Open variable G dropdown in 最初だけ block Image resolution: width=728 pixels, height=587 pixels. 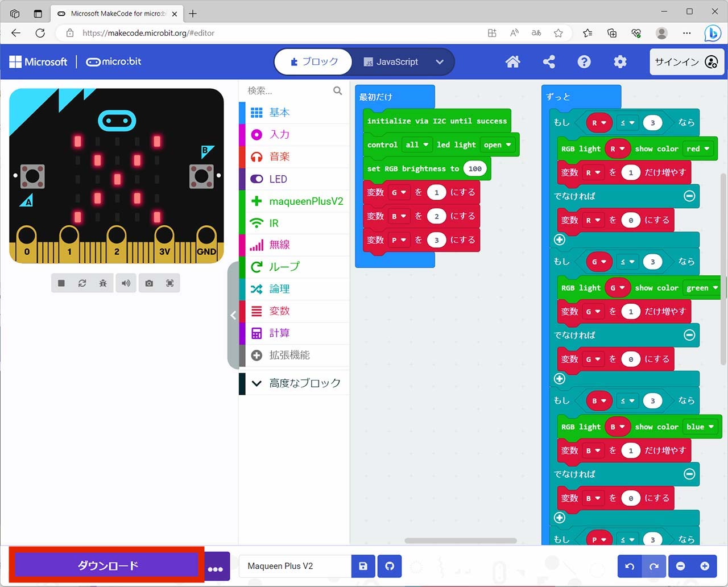click(399, 192)
